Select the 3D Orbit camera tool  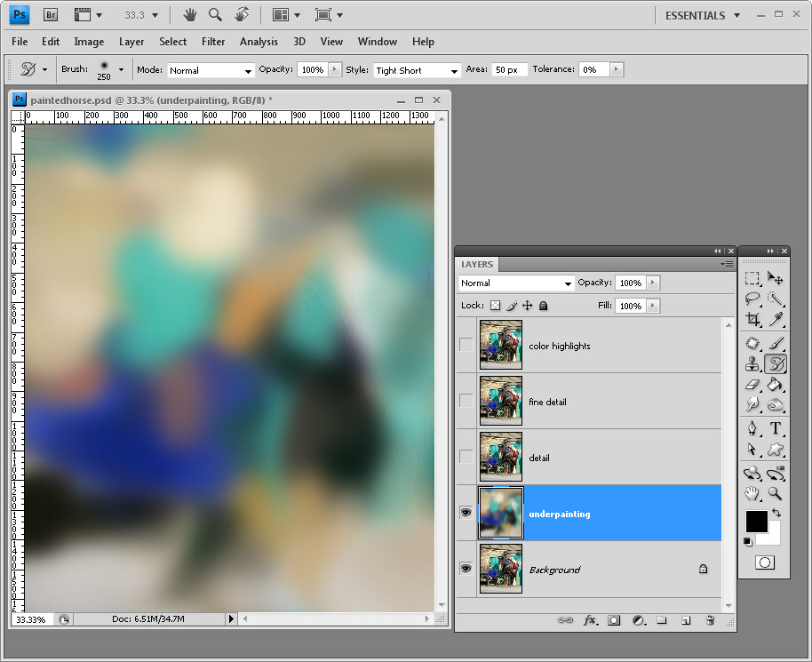point(776,473)
